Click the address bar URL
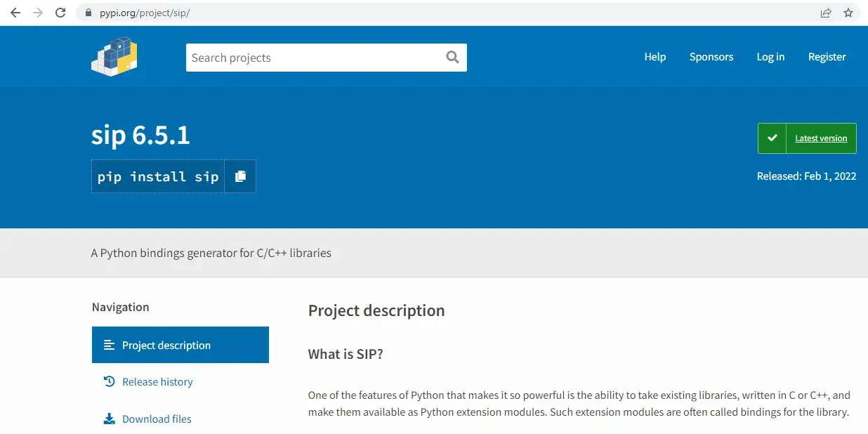 (x=144, y=13)
